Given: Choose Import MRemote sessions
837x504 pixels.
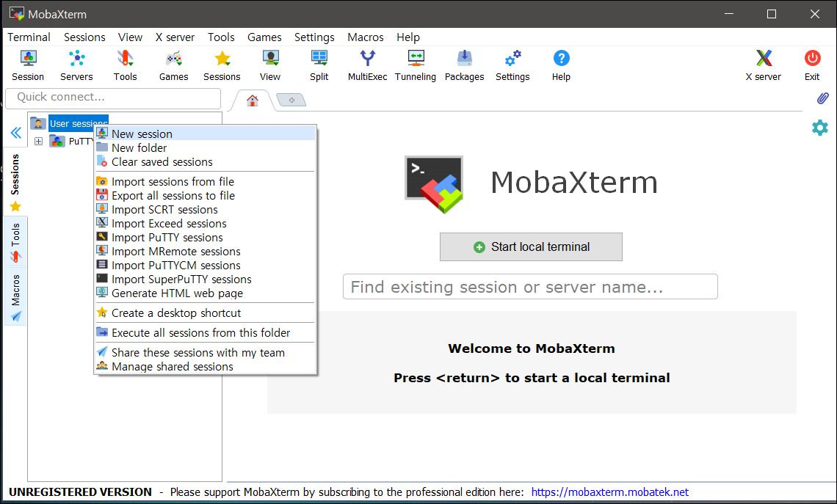Looking at the screenshot, I should (x=206, y=251).
